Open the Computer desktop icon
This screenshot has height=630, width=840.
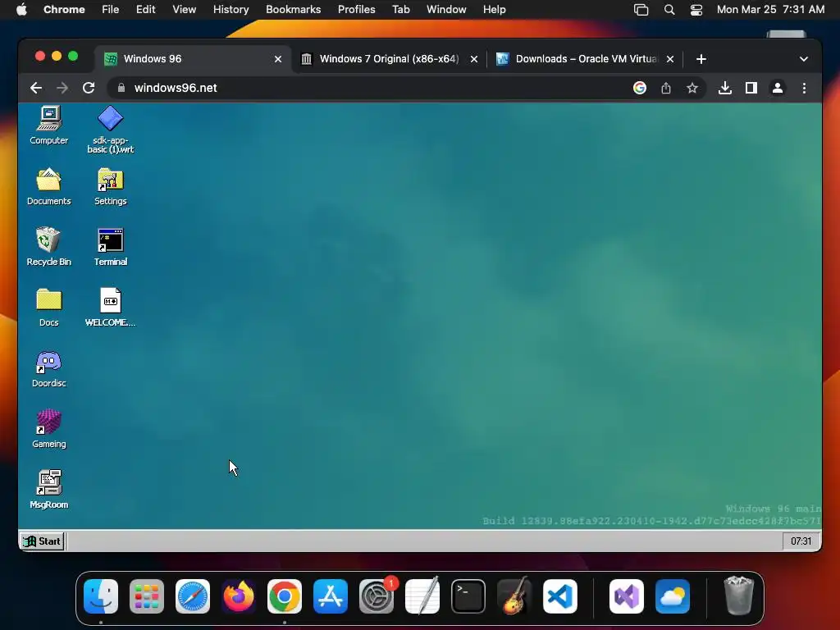[x=48, y=126]
